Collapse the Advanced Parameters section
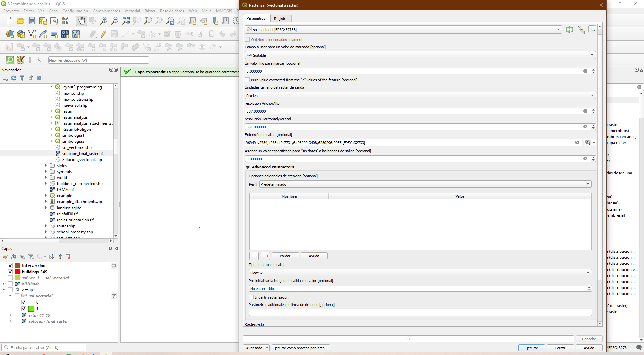Viewport: 644px width, 355px height. (x=248, y=167)
